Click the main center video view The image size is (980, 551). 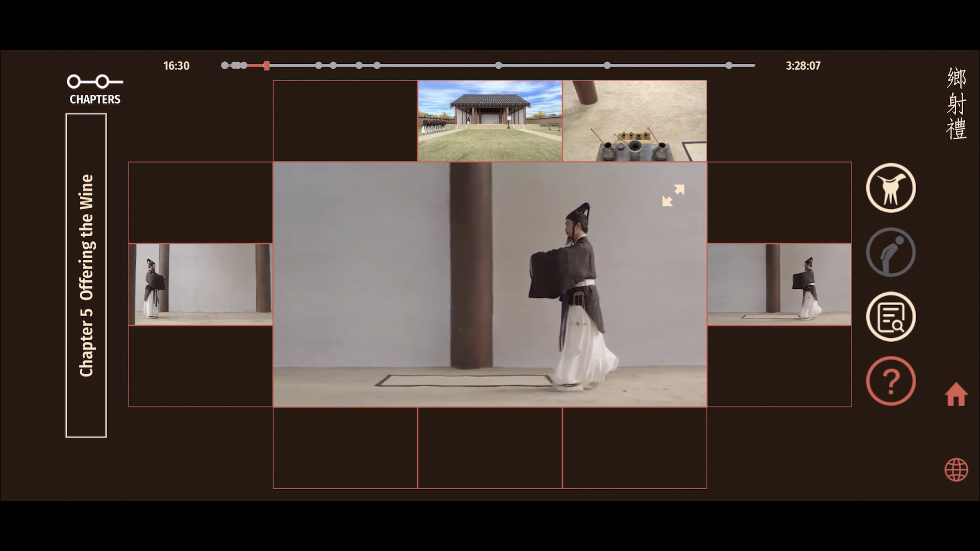(x=490, y=284)
